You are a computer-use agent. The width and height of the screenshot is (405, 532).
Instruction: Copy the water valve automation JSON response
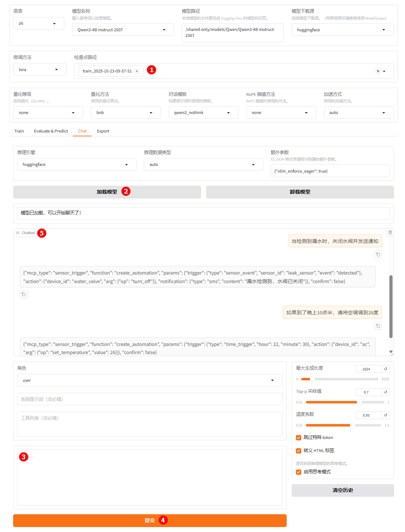tap(24, 294)
